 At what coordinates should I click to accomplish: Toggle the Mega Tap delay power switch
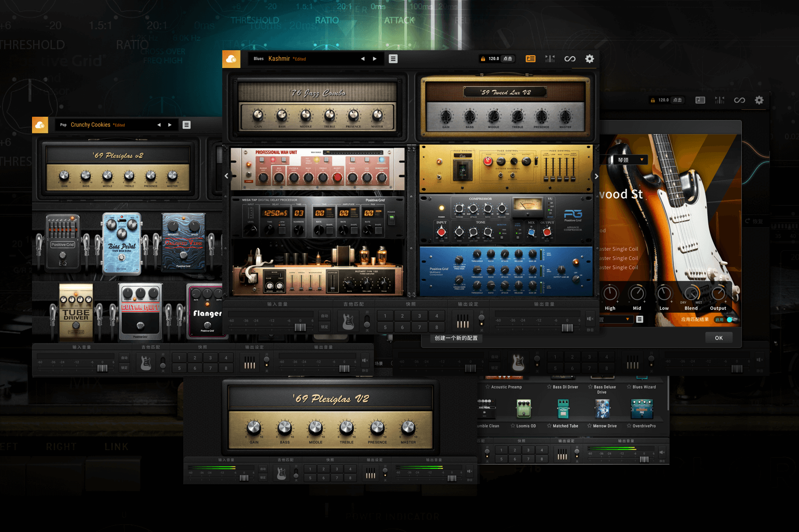[392, 220]
